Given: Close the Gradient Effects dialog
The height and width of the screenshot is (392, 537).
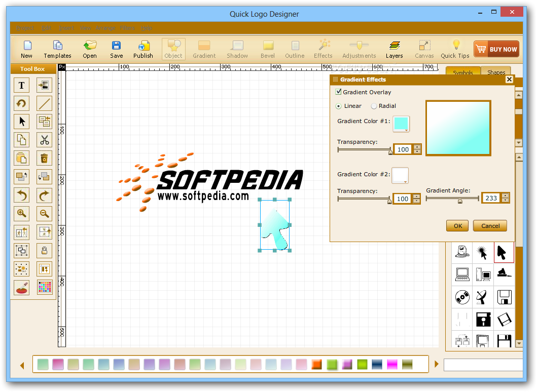Looking at the screenshot, I should click(x=509, y=80).
